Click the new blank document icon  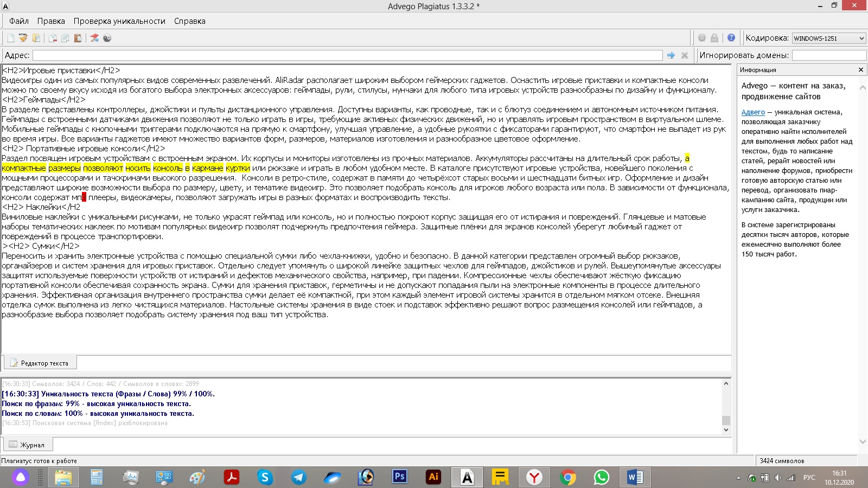11,38
